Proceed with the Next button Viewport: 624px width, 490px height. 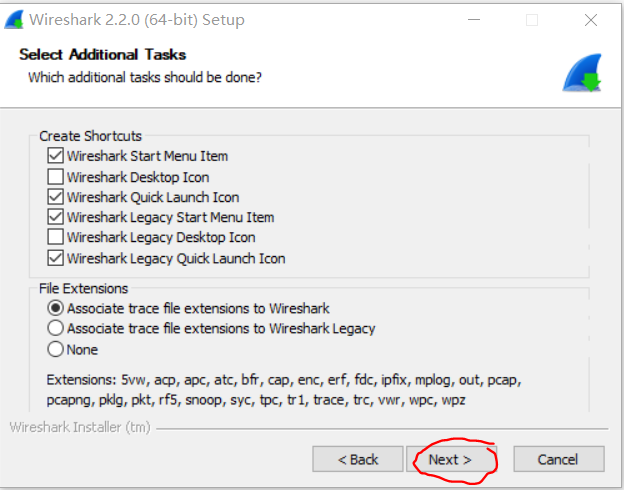(x=450, y=459)
